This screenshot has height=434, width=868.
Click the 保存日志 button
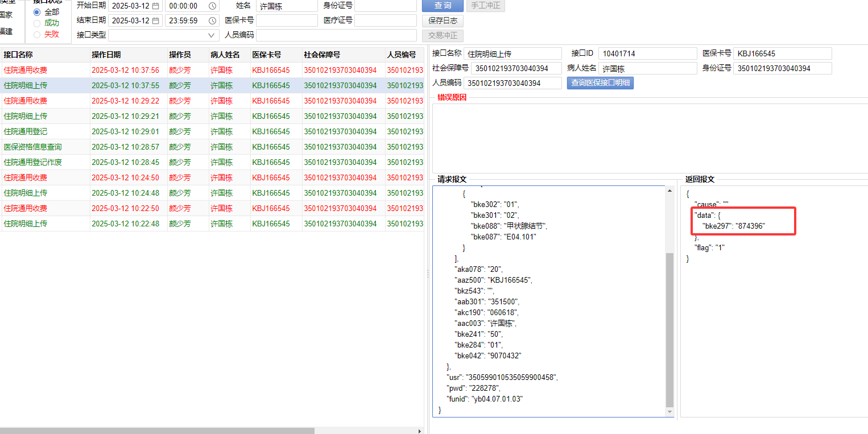coord(443,20)
